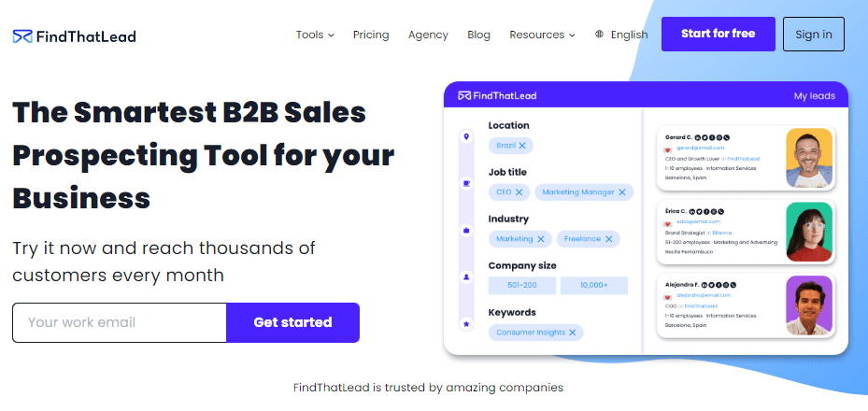
Task: Expand the Resources dropdown menu
Action: 542,35
